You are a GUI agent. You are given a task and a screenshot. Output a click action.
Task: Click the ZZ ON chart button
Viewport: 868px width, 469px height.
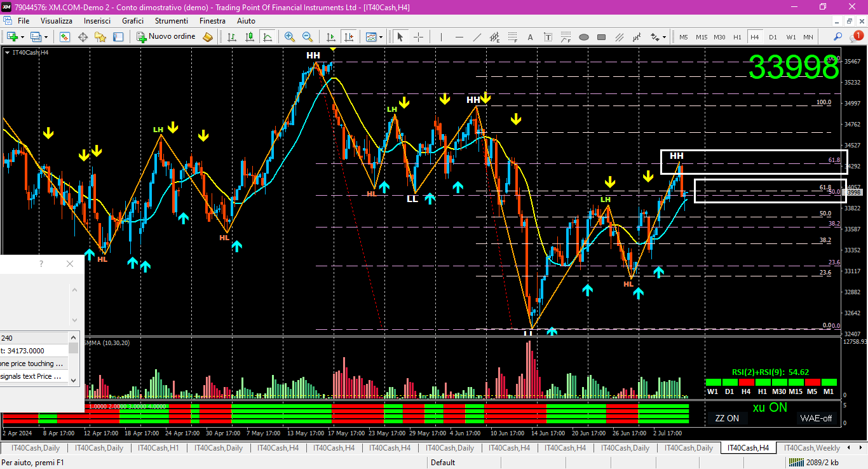[x=727, y=418]
